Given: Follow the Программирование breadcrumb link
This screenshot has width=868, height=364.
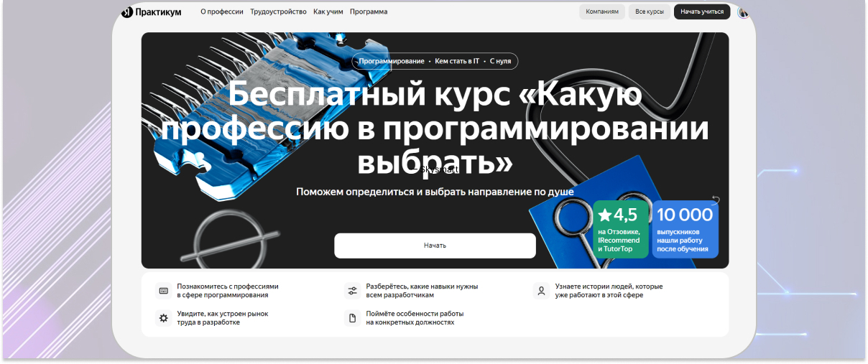Looking at the screenshot, I should pyautogui.click(x=392, y=62).
